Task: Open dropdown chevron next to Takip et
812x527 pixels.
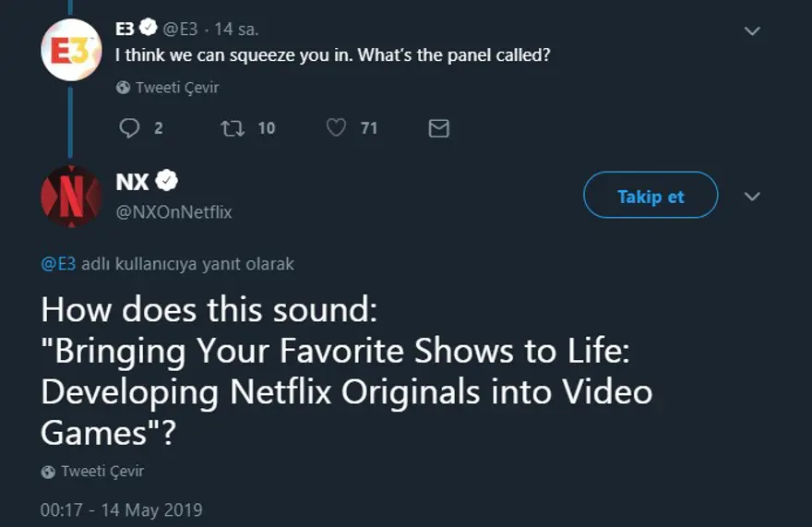Action: pyautogui.click(x=752, y=197)
